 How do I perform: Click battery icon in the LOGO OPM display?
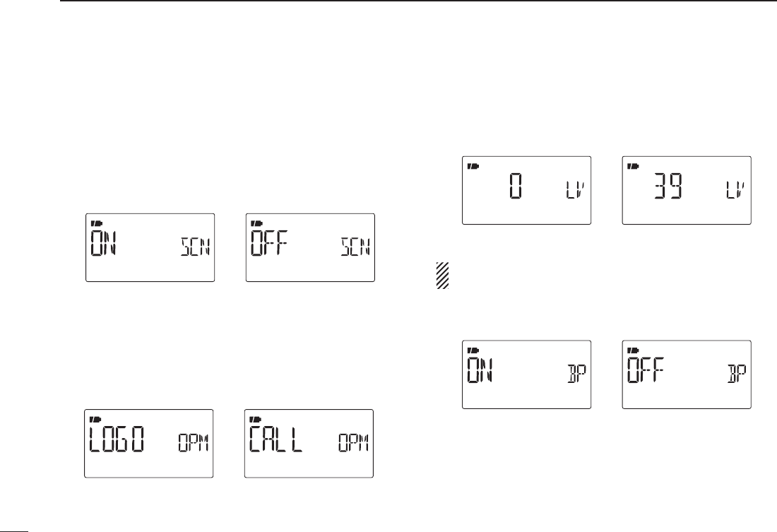tap(94, 419)
